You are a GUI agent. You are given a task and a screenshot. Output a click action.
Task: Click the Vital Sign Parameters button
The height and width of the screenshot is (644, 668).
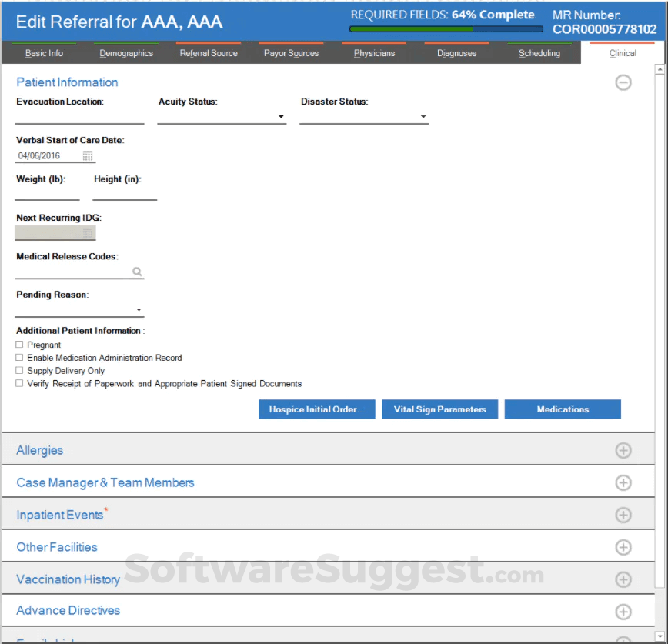(439, 409)
